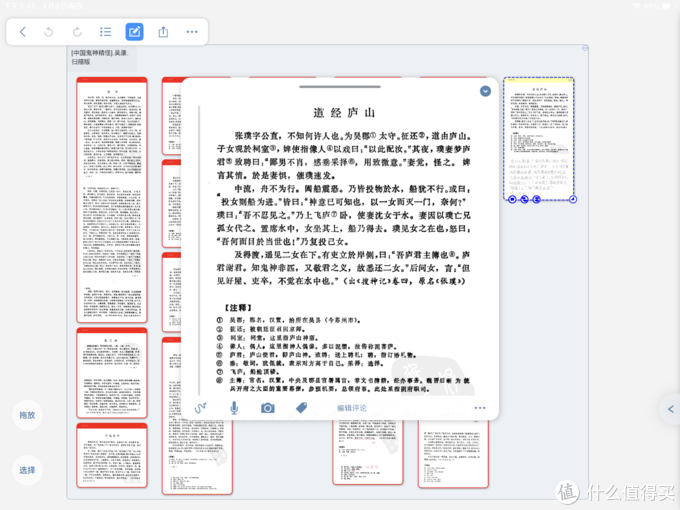
Task: Open the toolbar more options ellipsis
Action: click(x=192, y=32)
